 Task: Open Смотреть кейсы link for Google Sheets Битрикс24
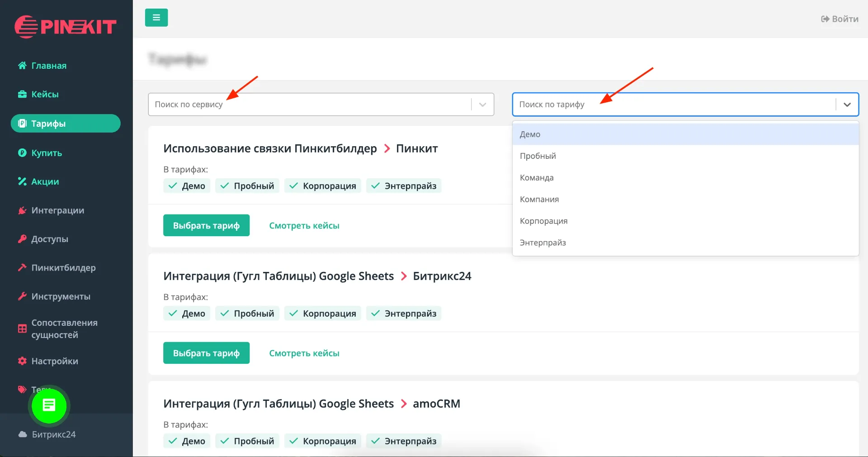[304, 353]
